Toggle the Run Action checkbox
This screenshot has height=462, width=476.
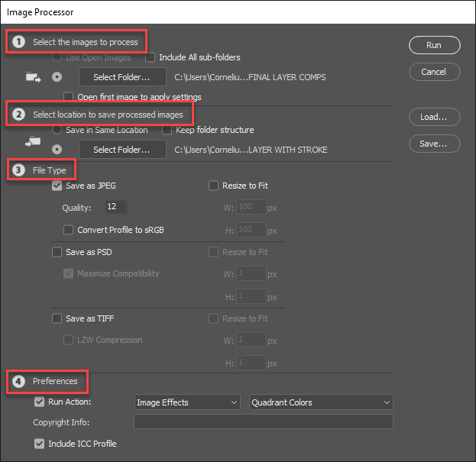(x=39, y=402)
